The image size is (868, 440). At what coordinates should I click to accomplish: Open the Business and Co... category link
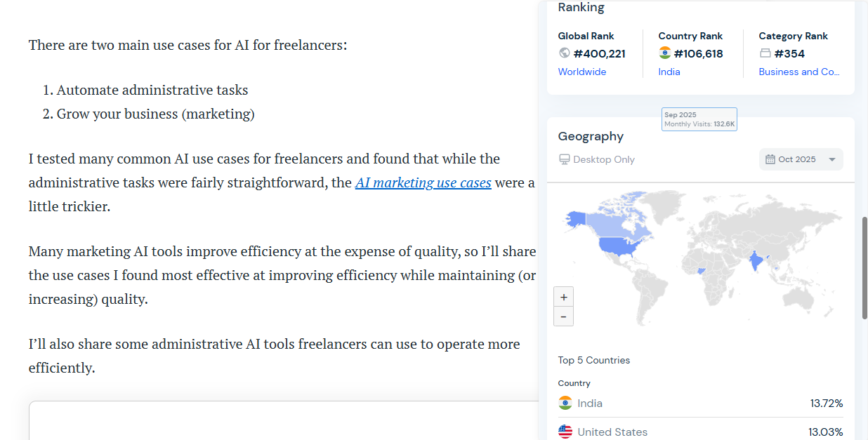[799, 72]
